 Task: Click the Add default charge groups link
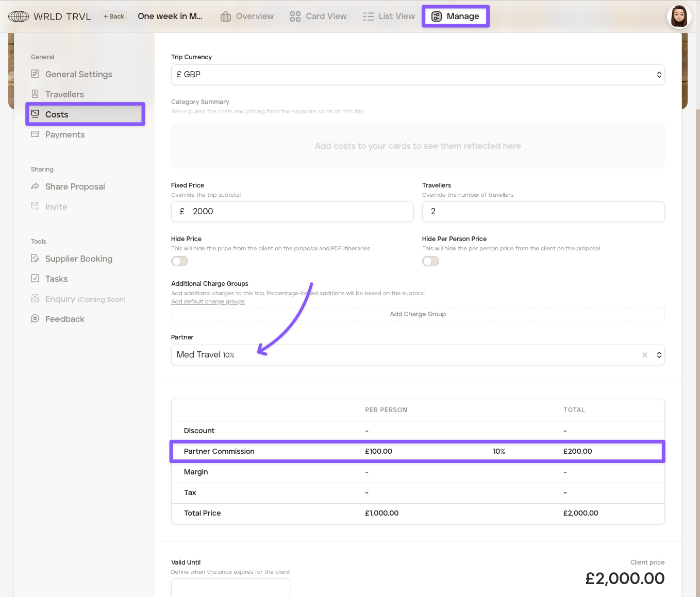coord(208,302)
